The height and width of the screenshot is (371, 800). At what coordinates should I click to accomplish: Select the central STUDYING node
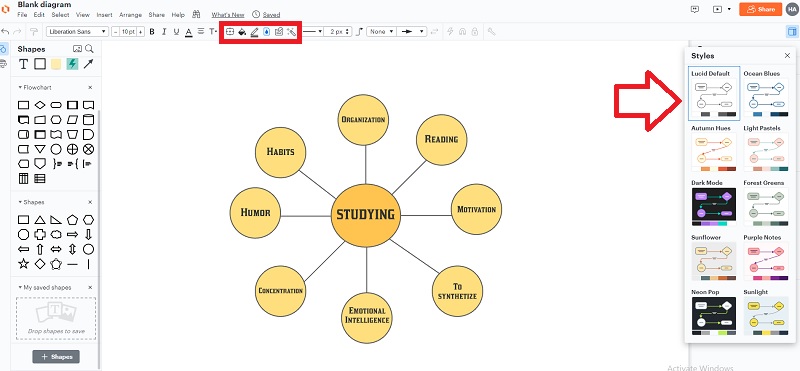click(x=366, y=215)
